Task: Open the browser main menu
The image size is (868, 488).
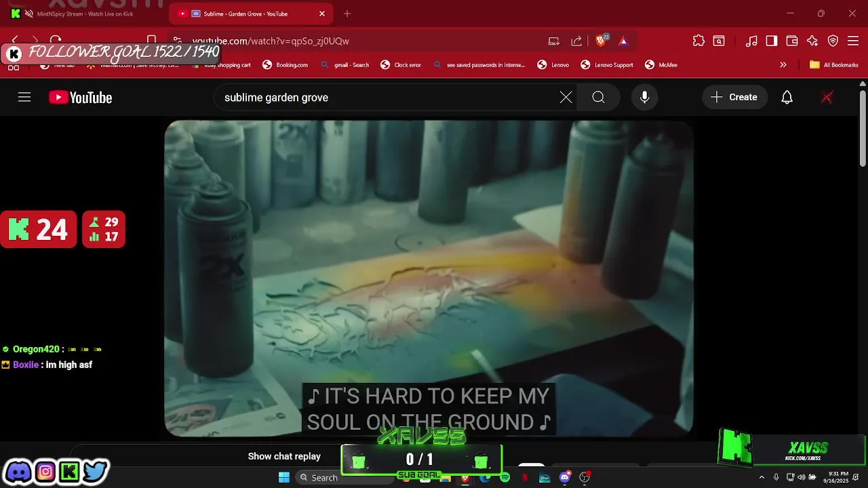Action: tap(853, 41)
